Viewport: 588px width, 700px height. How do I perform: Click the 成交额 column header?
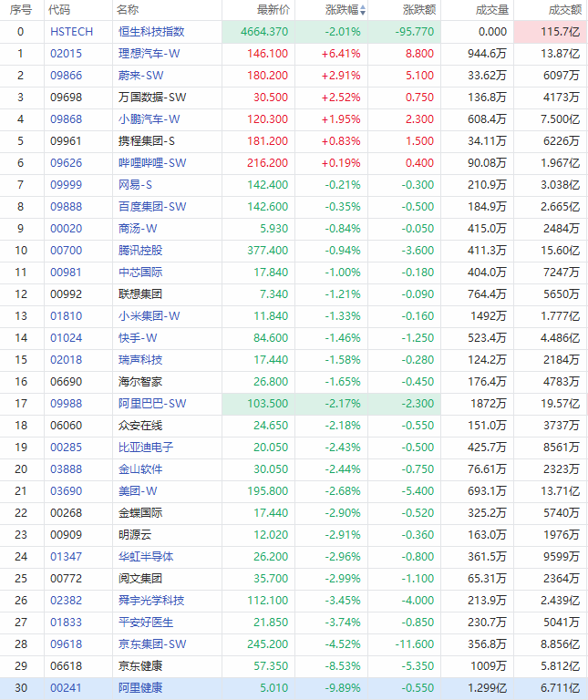[x=565, y=10]
